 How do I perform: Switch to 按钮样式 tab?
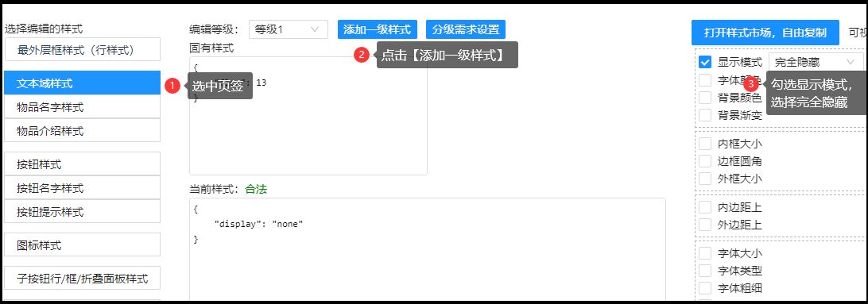tap(82, 164)
